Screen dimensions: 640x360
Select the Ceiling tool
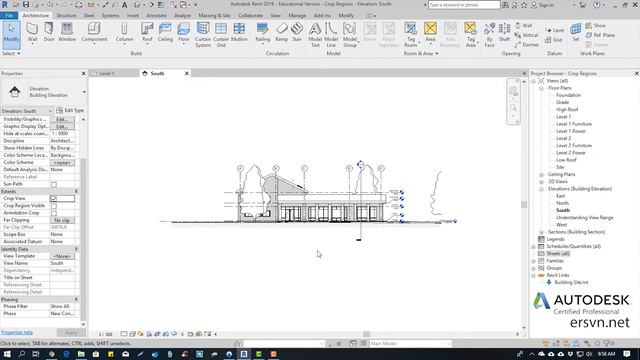165,32
